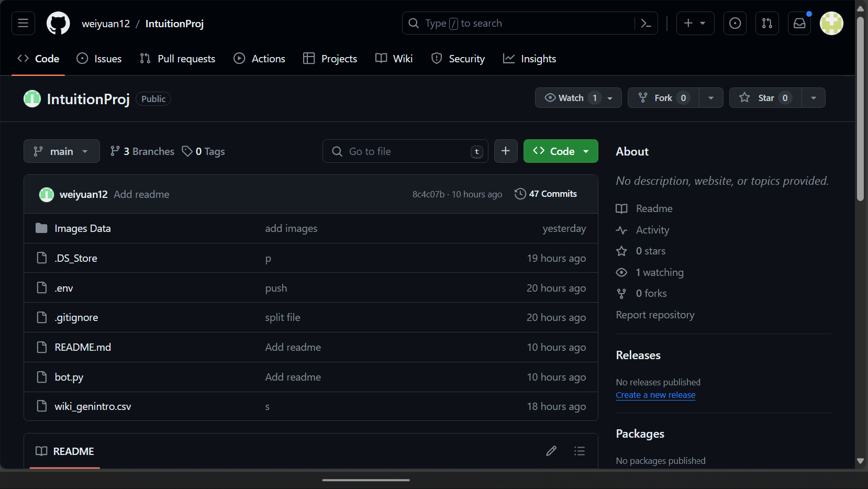
Task: View 0 Tags
Action: click(204, 151)
